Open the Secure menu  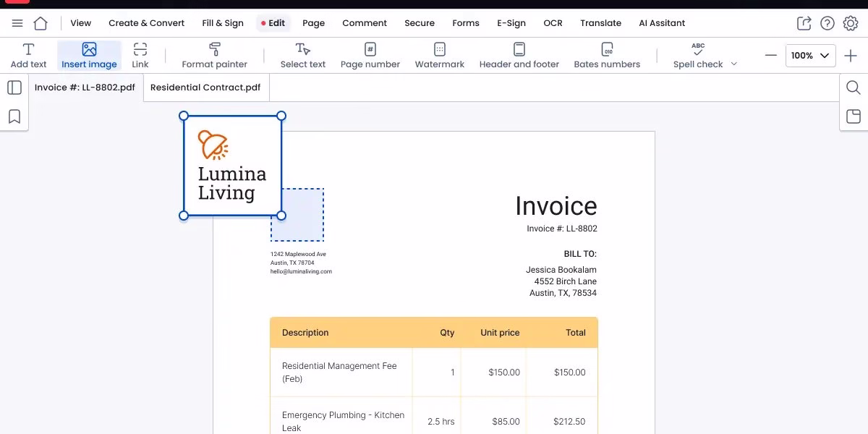point(420,23)
